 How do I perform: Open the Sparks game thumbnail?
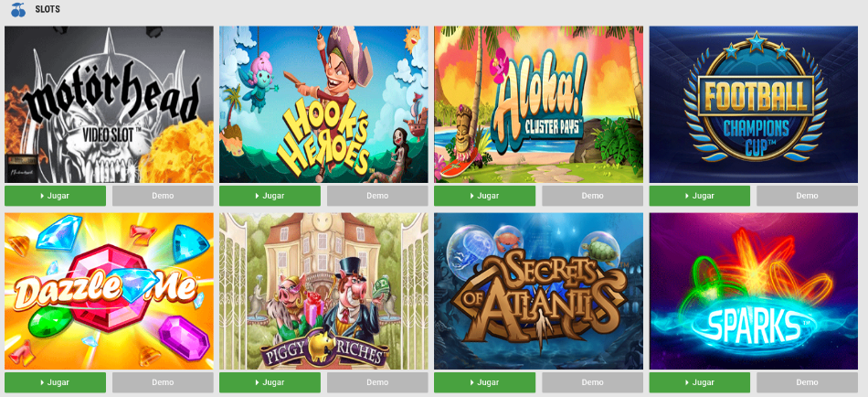tap(754, 291)
